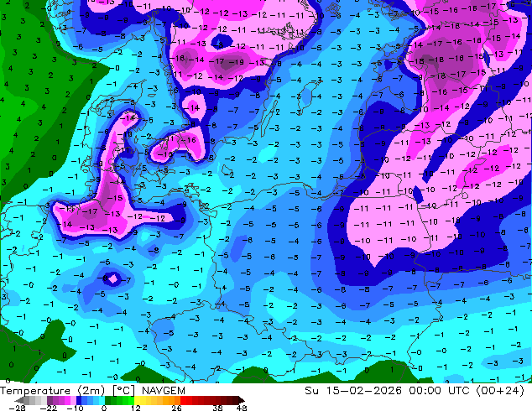Click the "NAVGEM" model name
Image resolution: width=532 pixels, height=411 pixels.
tap(164, 391)
